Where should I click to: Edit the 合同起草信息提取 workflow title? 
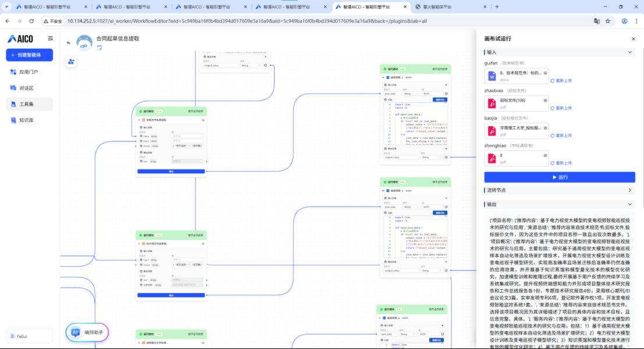coord(100,48)
